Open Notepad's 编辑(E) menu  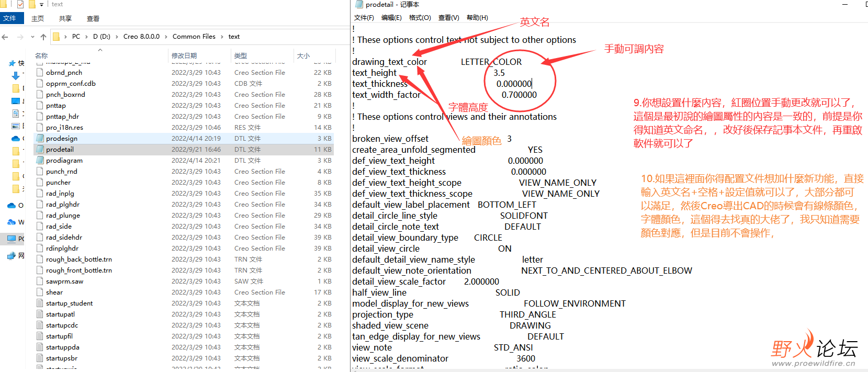[x=391, y=18]
